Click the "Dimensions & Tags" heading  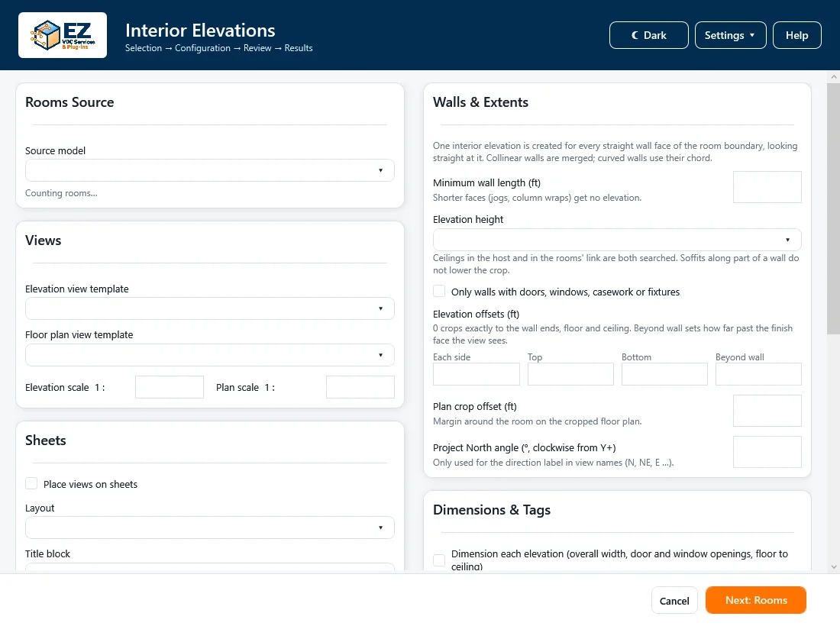[491, 510]
